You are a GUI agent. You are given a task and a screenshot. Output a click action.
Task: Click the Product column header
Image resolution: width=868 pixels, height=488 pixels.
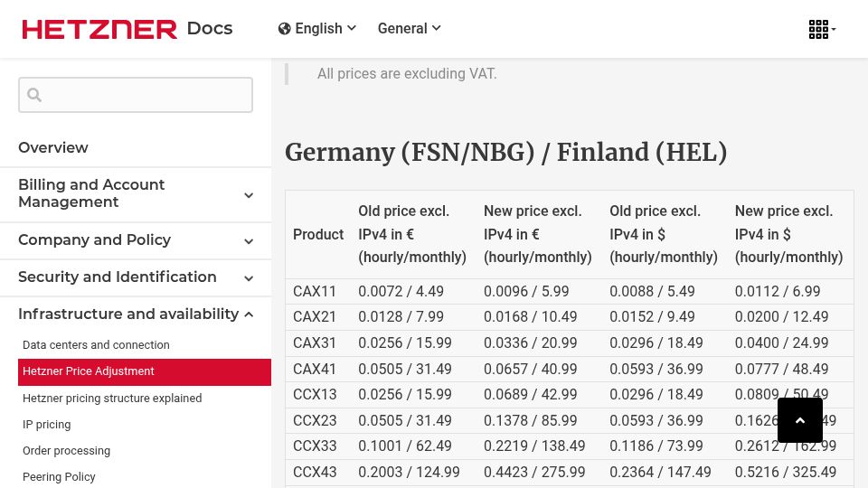click(318, 235)
